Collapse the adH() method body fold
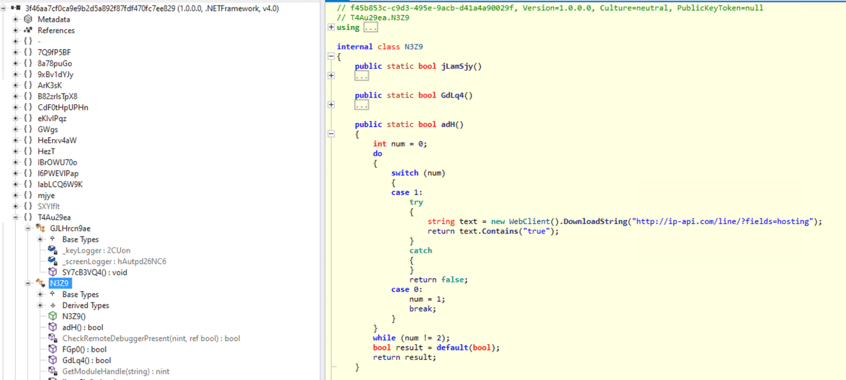The image size is (846, 380). (x=331, y=134)
